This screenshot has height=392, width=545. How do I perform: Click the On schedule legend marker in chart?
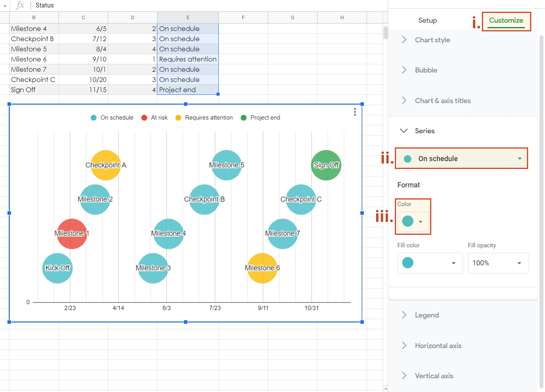(93, 118)
